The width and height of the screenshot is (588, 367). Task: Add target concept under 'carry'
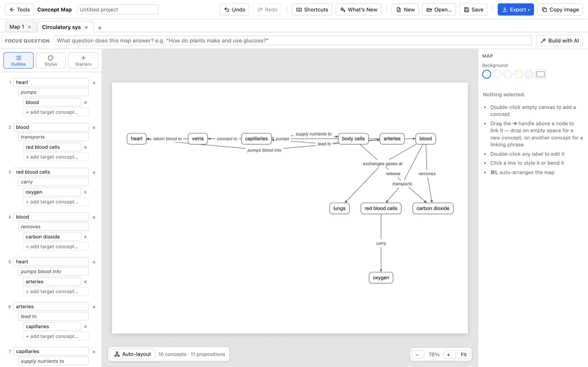tap(56, 202)
